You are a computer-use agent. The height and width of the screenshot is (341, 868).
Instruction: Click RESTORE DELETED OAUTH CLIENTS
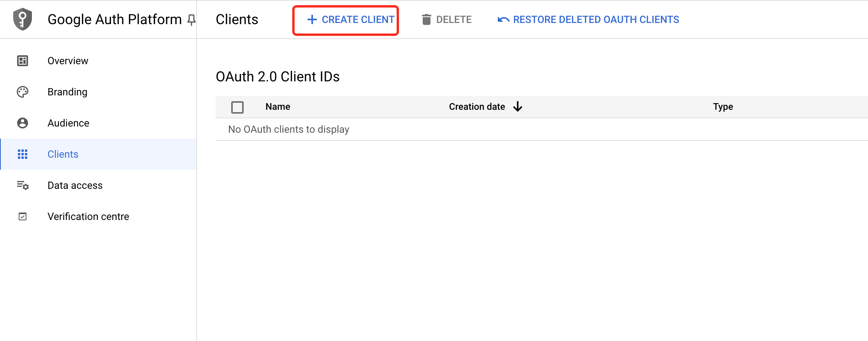pos(588,19)
